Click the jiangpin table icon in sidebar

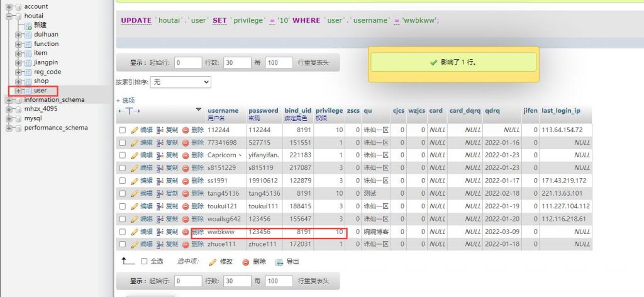point(28,63)
